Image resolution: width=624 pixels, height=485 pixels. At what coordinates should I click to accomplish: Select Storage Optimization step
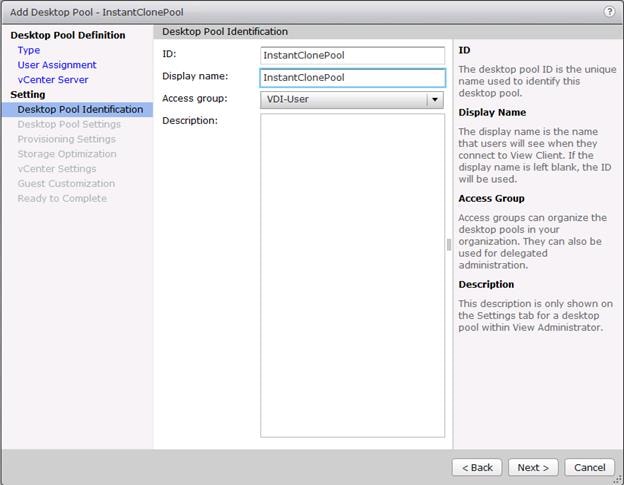click(x=67, y=154)
